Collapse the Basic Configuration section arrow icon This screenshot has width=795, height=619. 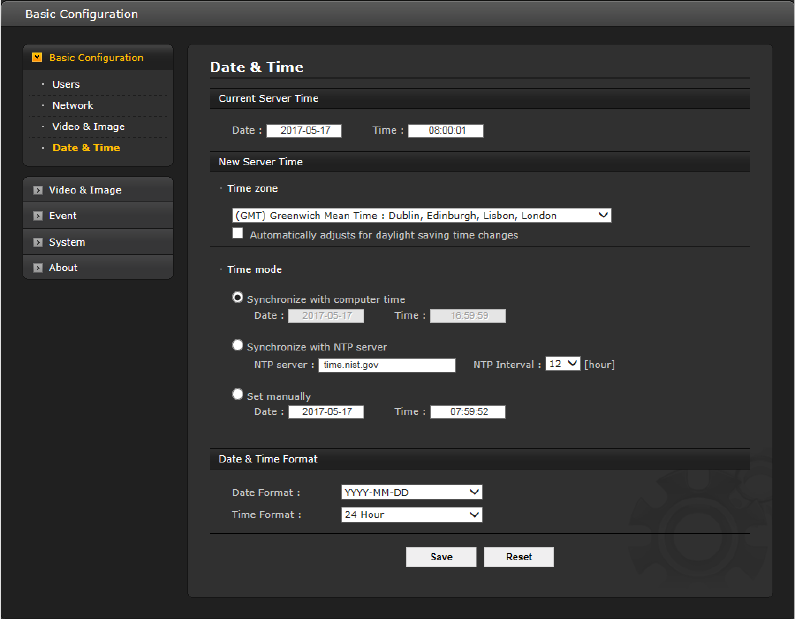tap(37, 57)
